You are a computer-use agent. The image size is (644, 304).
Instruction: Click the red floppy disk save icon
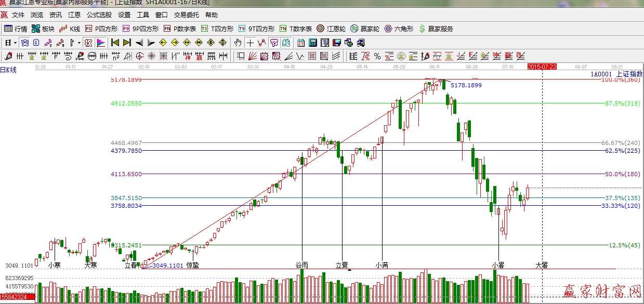(x=336, y=43)
